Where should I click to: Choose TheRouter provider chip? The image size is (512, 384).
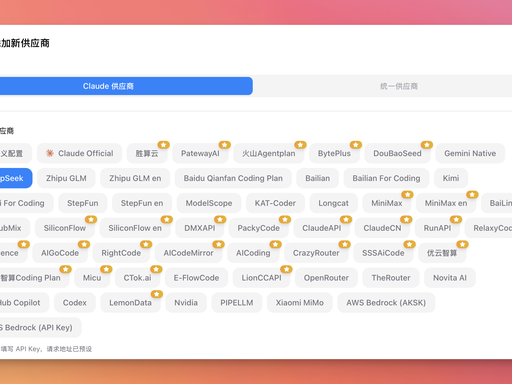(x=391, y=278)
